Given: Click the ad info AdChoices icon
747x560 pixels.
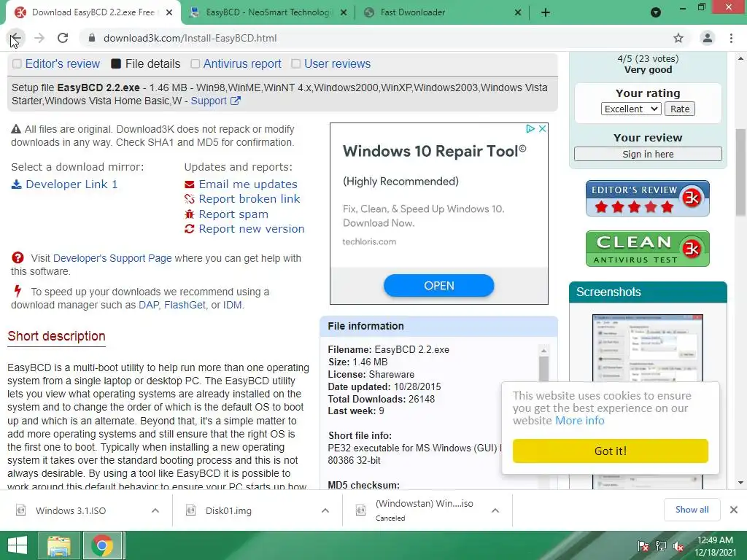Looking at the screenshot, I should (530, 128).
